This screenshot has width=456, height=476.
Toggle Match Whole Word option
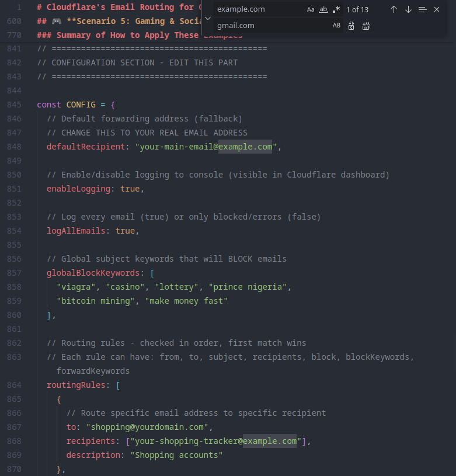[x=323, y=9]
